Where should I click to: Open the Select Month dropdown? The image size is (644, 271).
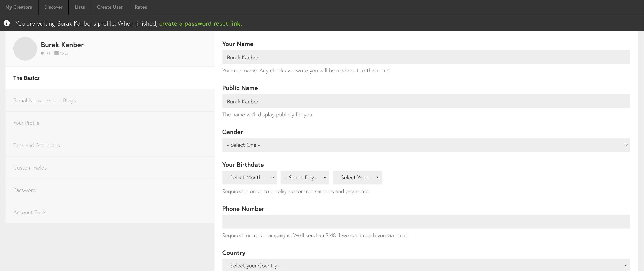coord(249,178)
